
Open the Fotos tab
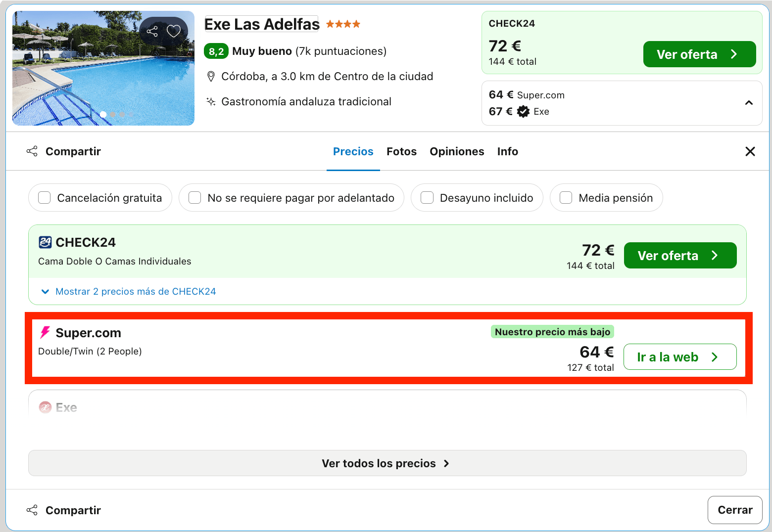tap(402, 151)
